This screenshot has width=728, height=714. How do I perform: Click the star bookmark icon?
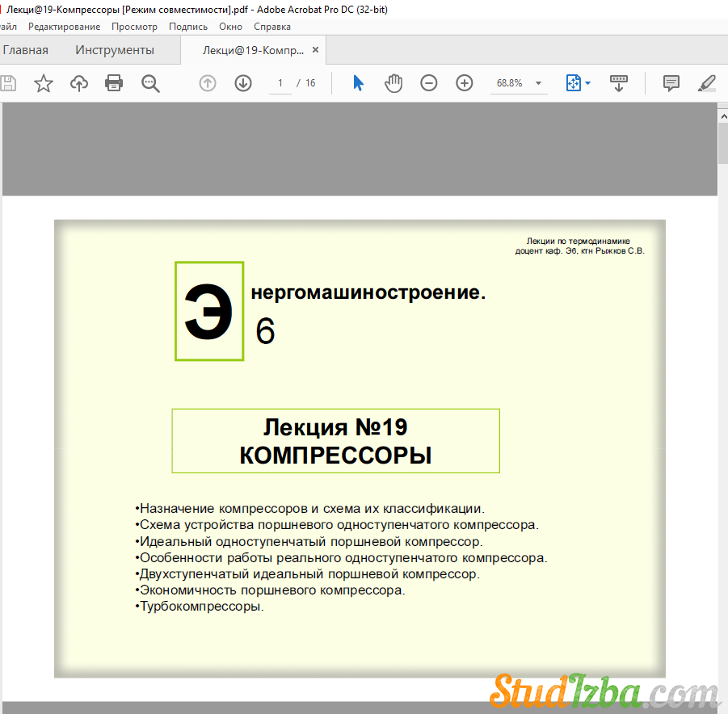43,83
